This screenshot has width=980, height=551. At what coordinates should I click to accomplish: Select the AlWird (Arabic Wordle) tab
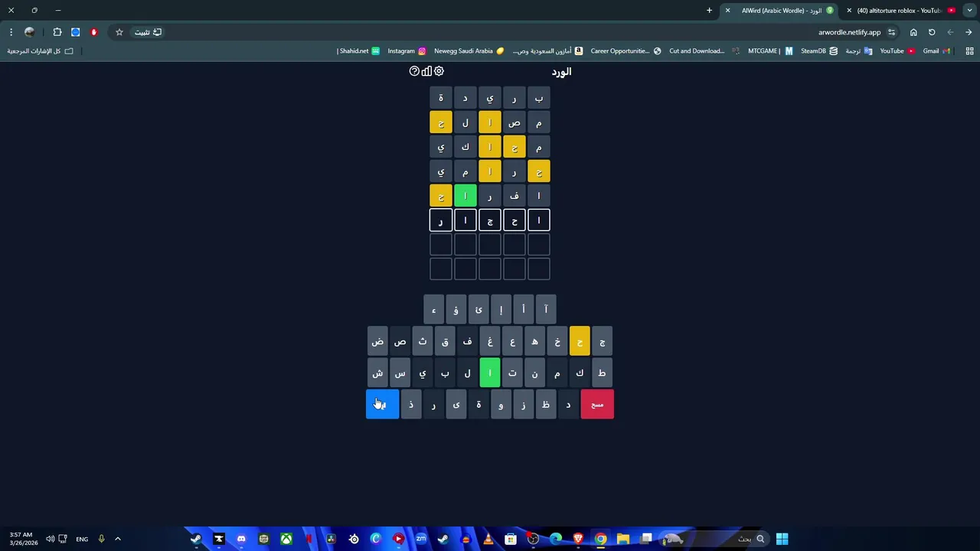pyautogui.click(x=779, y=11)
